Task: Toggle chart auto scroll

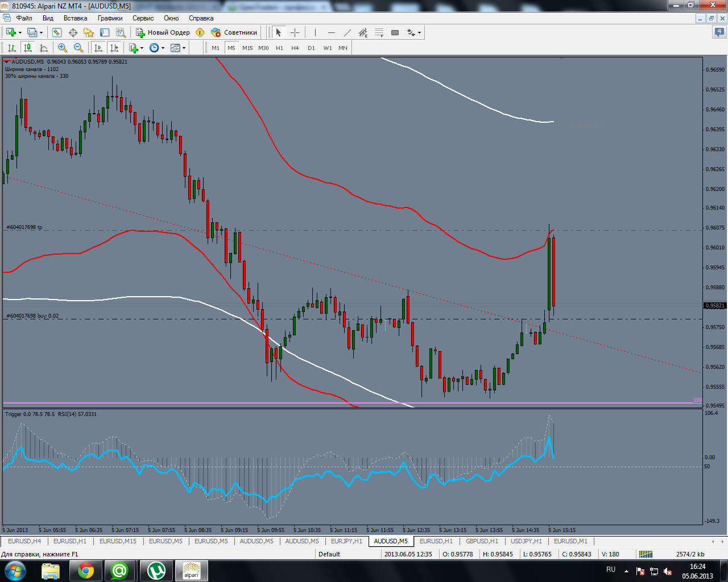Action: (98, 48)
